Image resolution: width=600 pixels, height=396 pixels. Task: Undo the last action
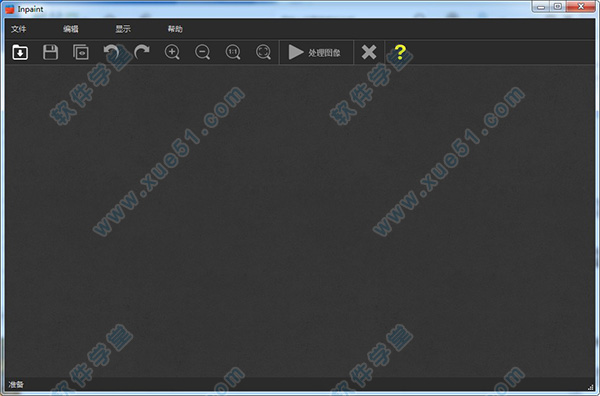tap(111, 52)
